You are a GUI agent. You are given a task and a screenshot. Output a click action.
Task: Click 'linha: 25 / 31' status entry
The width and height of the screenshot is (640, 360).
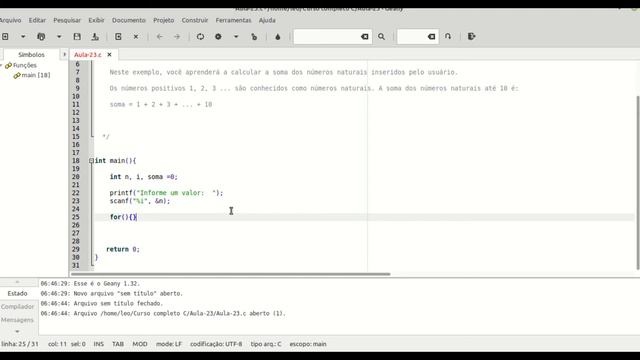coord(20,344)
